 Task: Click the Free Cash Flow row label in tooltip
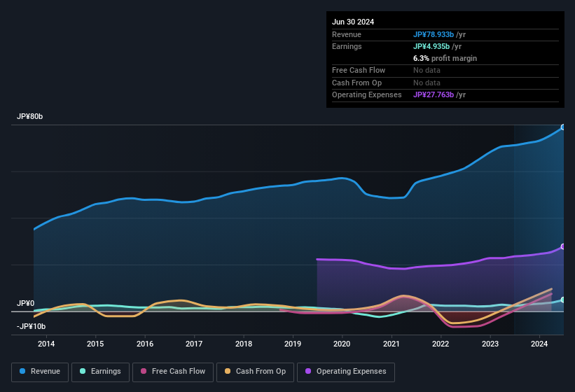point(359,70)
